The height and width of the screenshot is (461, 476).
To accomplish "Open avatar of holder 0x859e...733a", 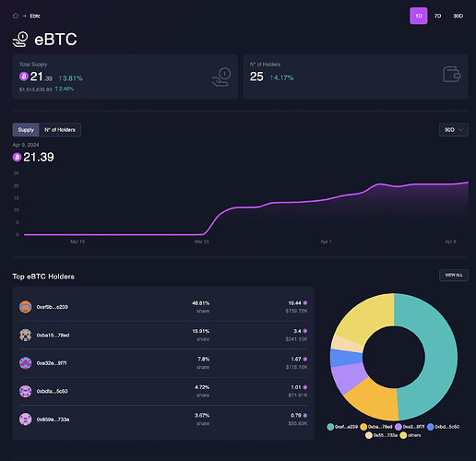I will pyautogui.click(x=26, y=420).
